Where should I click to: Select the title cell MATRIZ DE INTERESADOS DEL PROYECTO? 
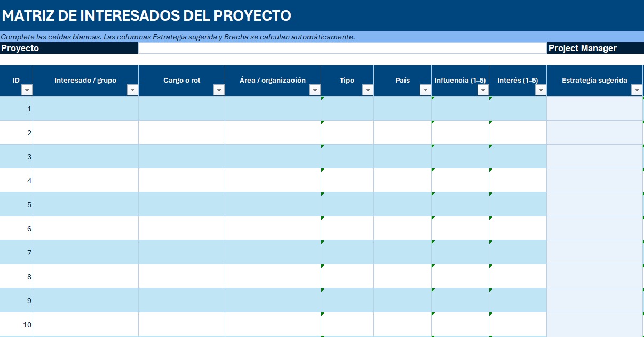click(322, 15)
